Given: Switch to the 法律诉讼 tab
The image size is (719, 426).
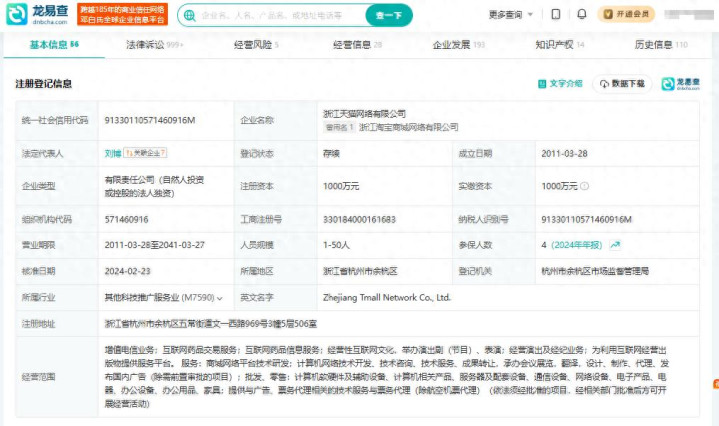Looking at the screenshot, I should (154, 45).
